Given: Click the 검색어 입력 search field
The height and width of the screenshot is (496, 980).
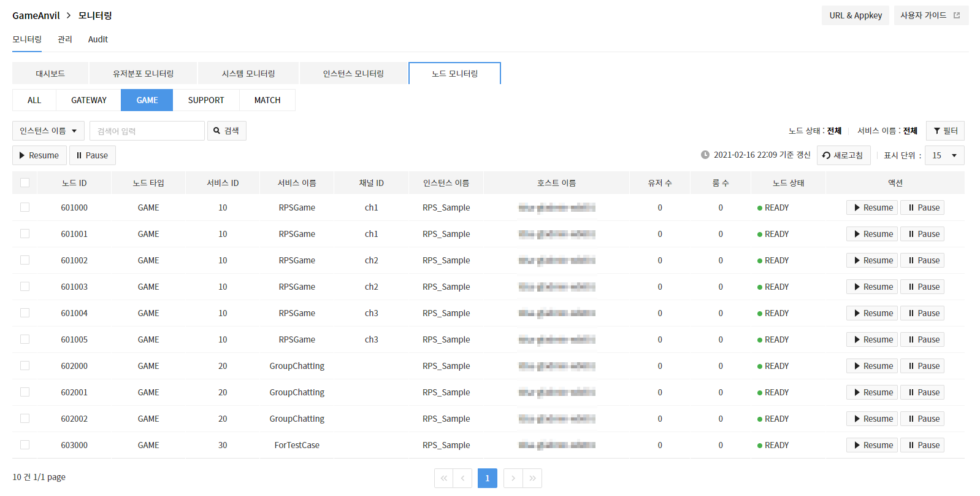Looking at the screenshot, I should (147, 131).
